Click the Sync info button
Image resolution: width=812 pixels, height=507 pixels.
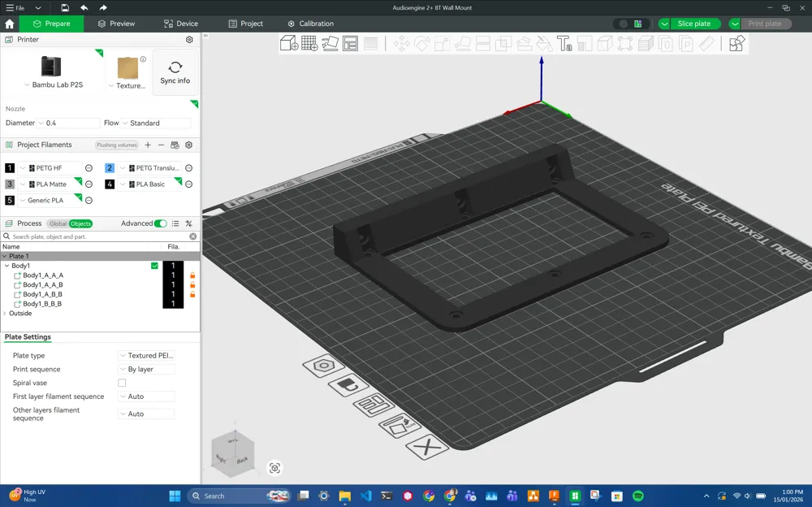click(175, 72)
